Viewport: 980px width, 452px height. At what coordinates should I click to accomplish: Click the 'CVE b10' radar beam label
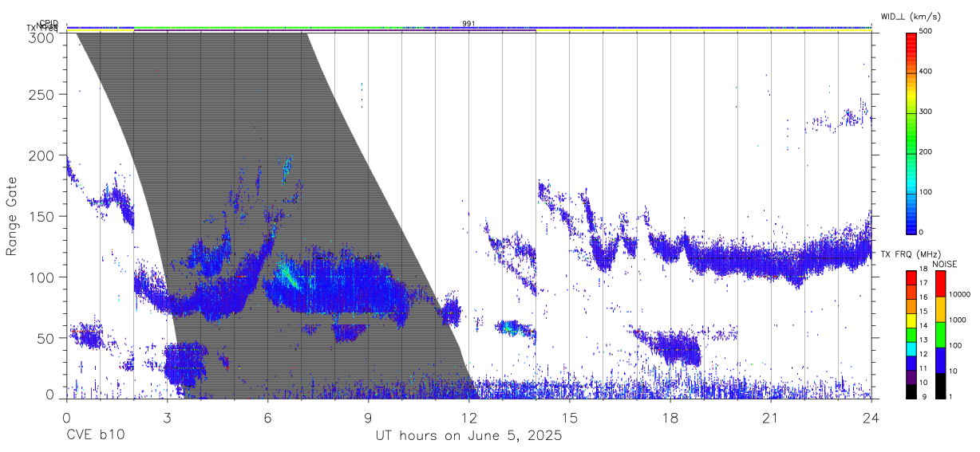pyautogui.click(x=95, y=436)
